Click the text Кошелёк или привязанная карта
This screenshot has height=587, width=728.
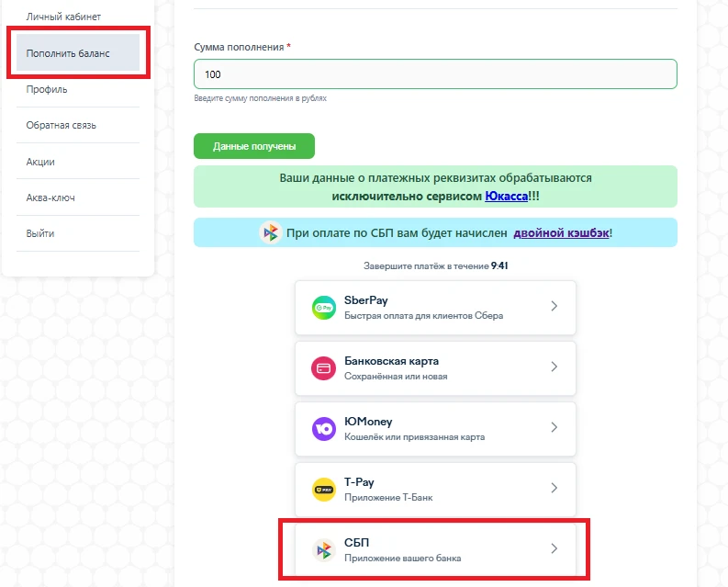click(x=414, y=437)
